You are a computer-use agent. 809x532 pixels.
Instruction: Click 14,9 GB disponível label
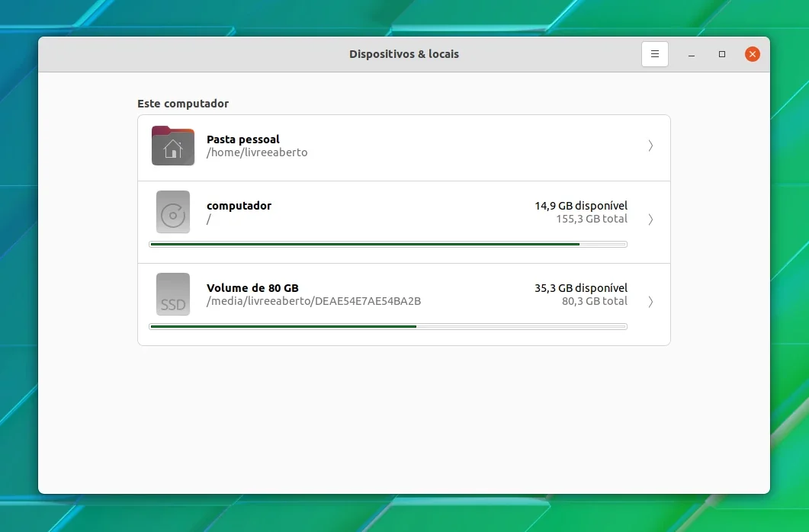(581, 206)
